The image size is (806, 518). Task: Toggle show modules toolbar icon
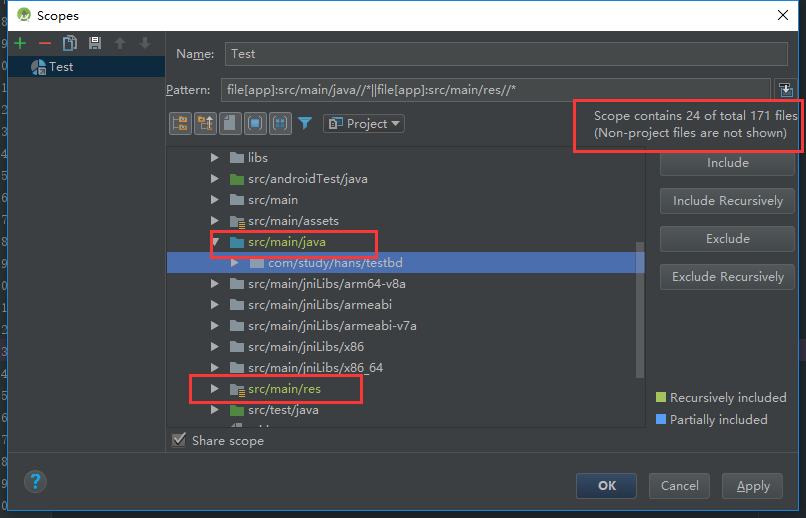(x=255, y=123)
